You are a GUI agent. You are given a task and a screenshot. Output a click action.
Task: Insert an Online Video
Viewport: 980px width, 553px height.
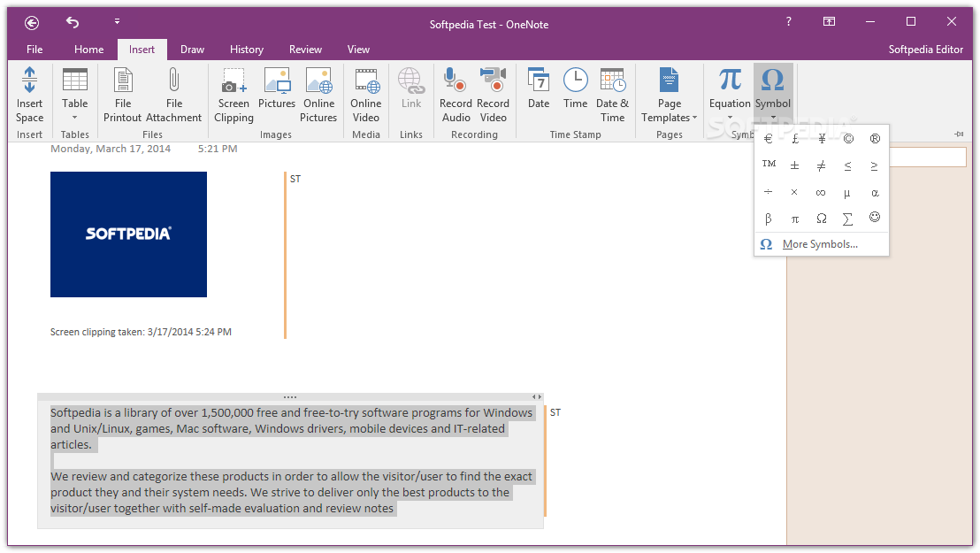click(365, 95)
